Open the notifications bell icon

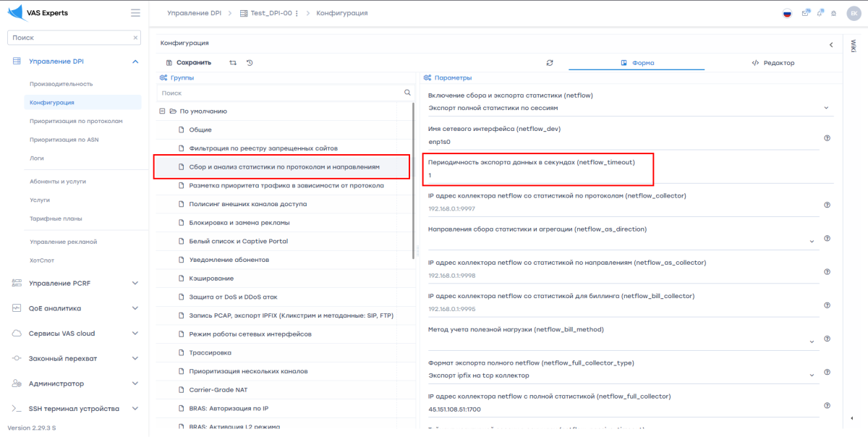pyautogui.click(x=820, y=13)
